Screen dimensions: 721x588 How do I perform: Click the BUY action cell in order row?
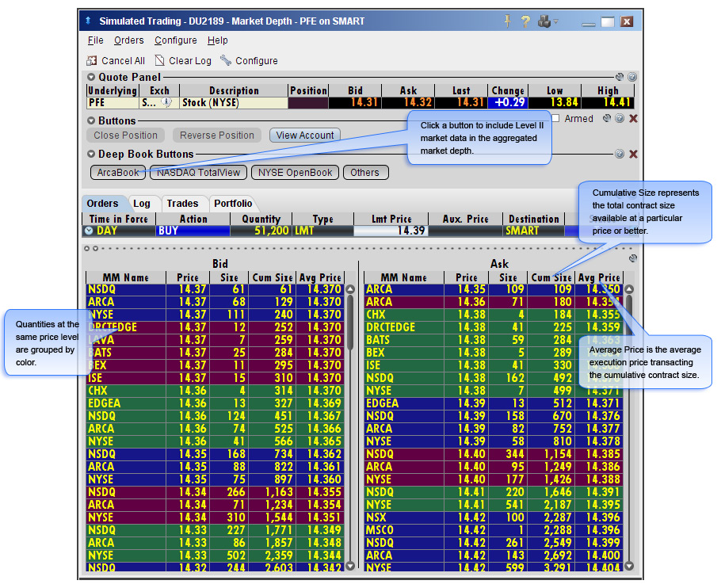click(x=193, y=231)
